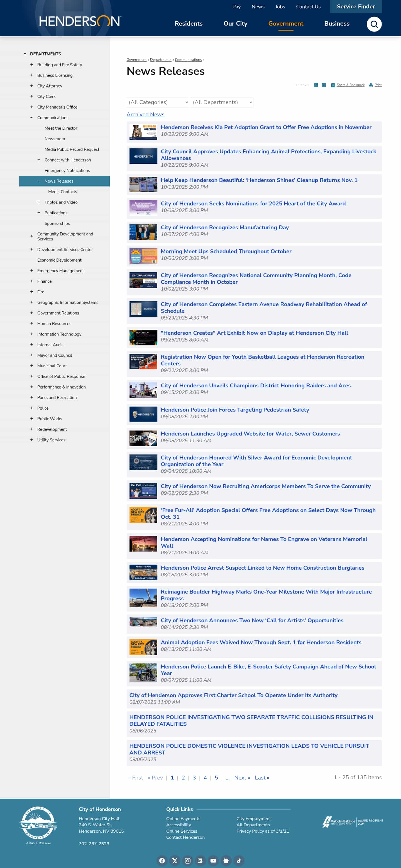Image resolution: width=401 pixels, height=868 pixels.
Task: Go to page 3 of results
Action: [x=194, y=777]
